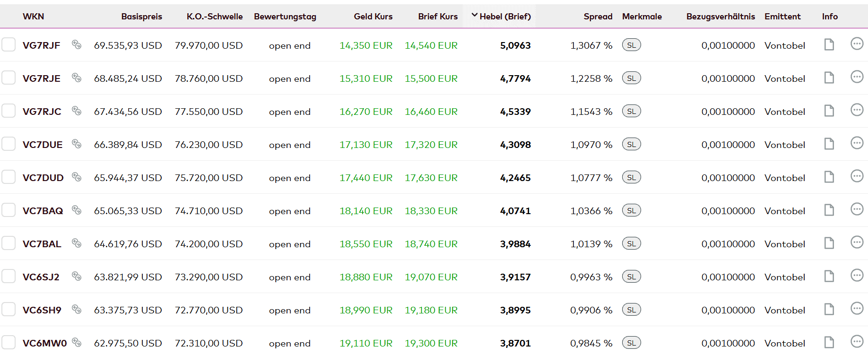
Task: Open more options for VC6SH9 row
Action: point(857,308)
